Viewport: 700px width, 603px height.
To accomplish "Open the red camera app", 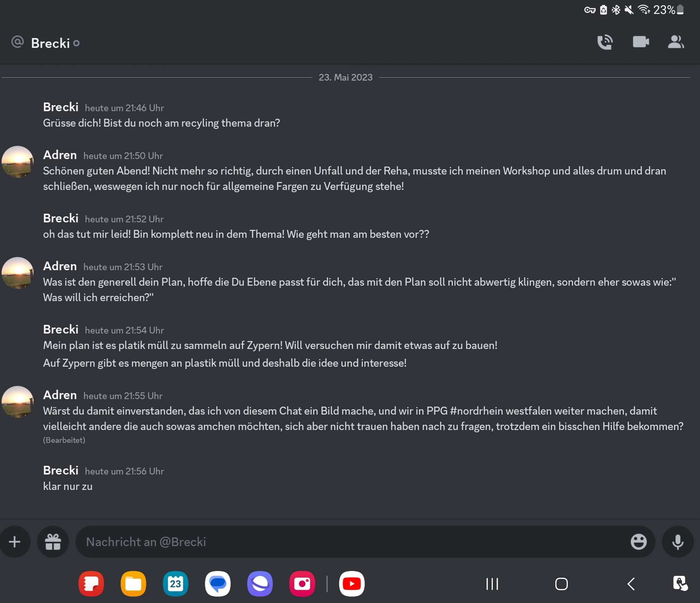I will (x=302, y=584).
